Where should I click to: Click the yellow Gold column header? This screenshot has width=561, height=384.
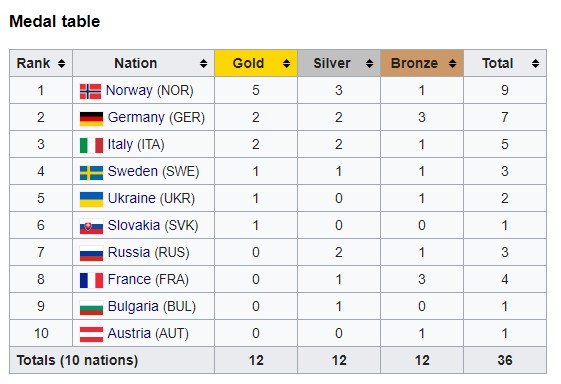tap(256, 63)
